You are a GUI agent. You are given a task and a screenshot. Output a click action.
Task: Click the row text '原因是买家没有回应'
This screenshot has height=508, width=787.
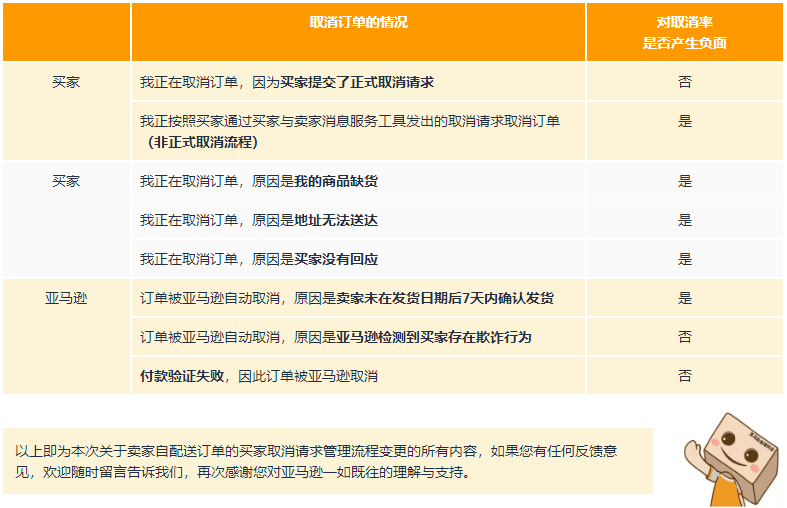(x=315, y=260)
